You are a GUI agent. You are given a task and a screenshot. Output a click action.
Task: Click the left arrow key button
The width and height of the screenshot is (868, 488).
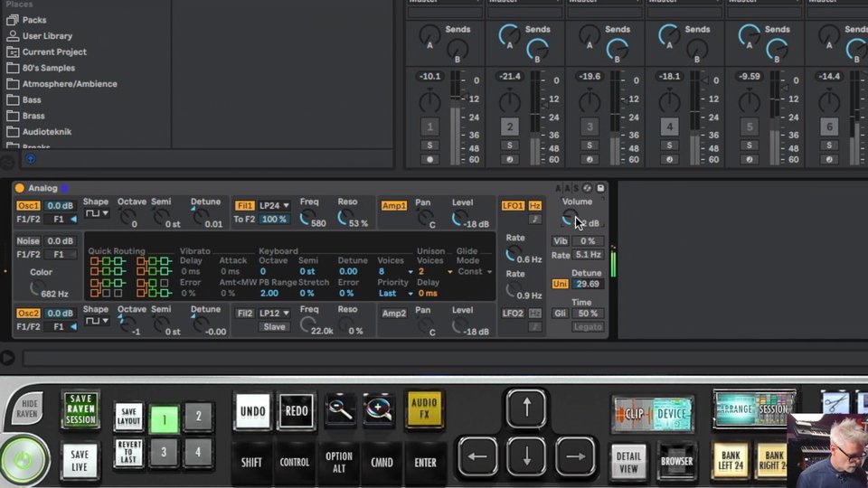point(477,457)
